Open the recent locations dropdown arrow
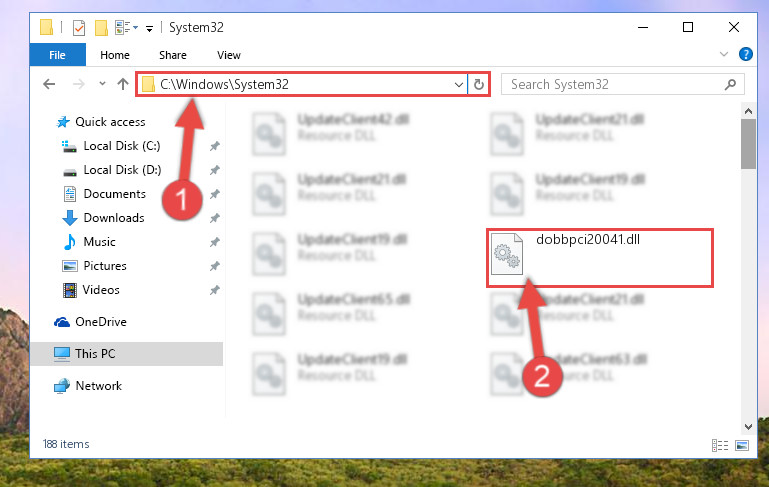Image resolution: width=769 pixels, height=487 pixels. coord(102,84)
